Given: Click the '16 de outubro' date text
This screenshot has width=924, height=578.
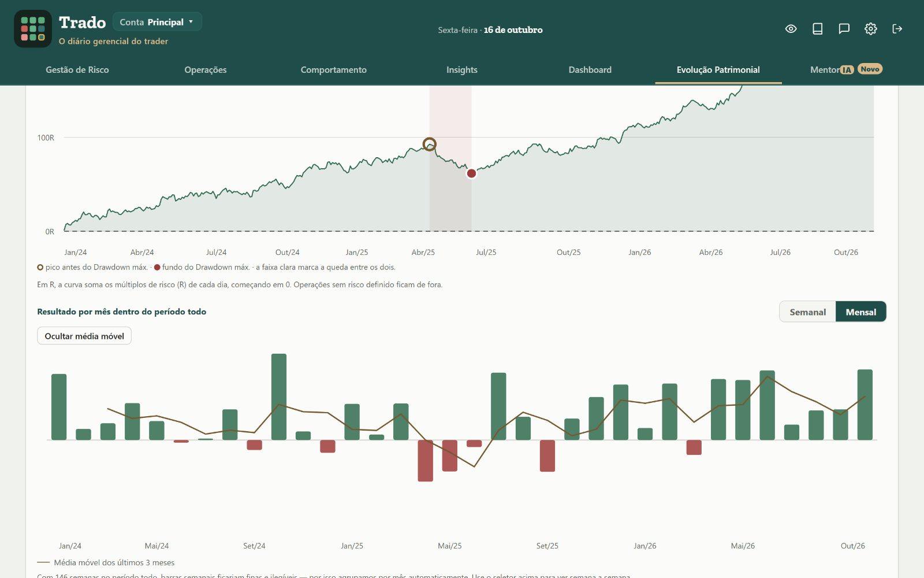Looking at the screenshot, I should pos(513,30).
